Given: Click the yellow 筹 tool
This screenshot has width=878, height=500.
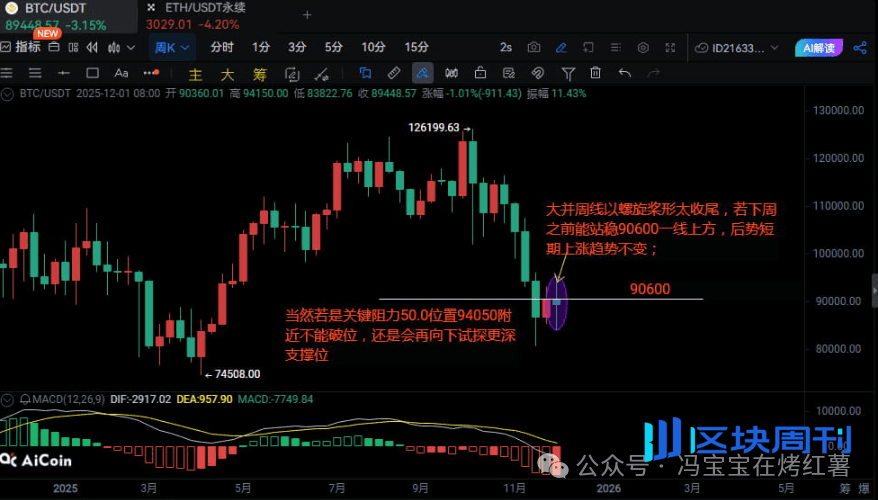Looking at the screenshot, I should tap(260, 74).
